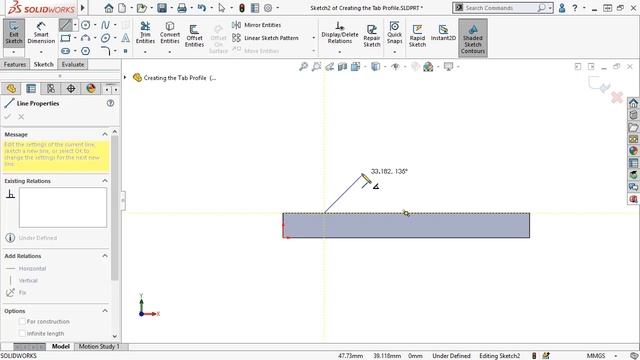
Task: Click the PropertyManager cancel X button
Action: [x=21, y=117]
